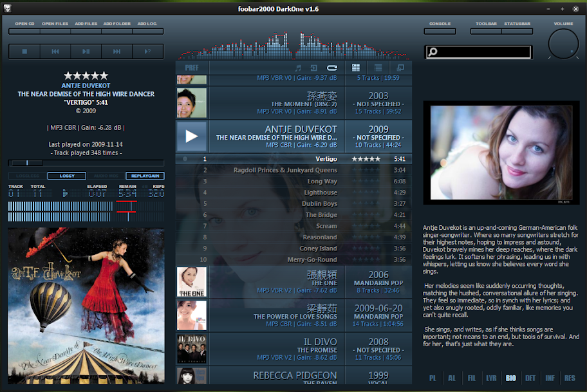Click the 2009 year header for Antje Duvekot
587x392 pixels.
point(378,129)
